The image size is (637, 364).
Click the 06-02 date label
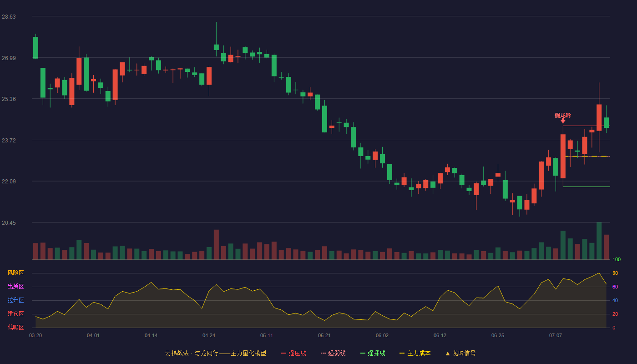(382, 335)
